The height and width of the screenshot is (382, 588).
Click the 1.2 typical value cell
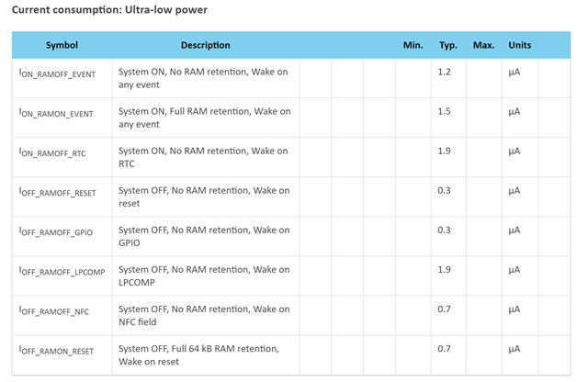point(448,78)
